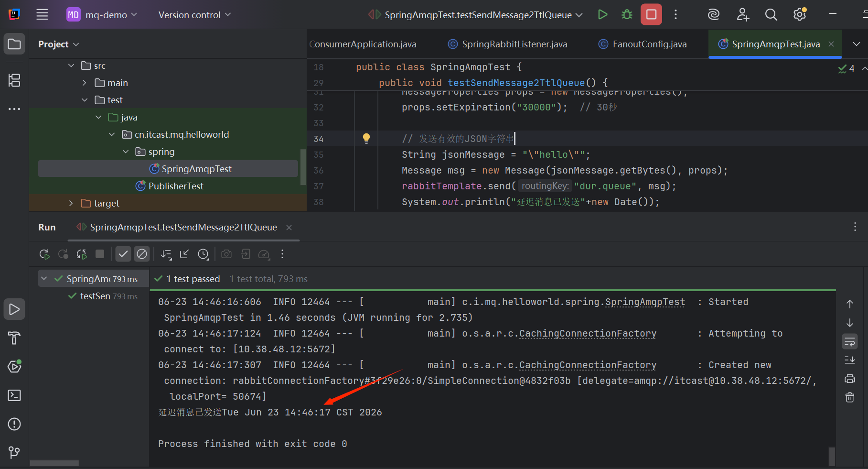Open SpringAmqpTest link in console log

[645, 302]
